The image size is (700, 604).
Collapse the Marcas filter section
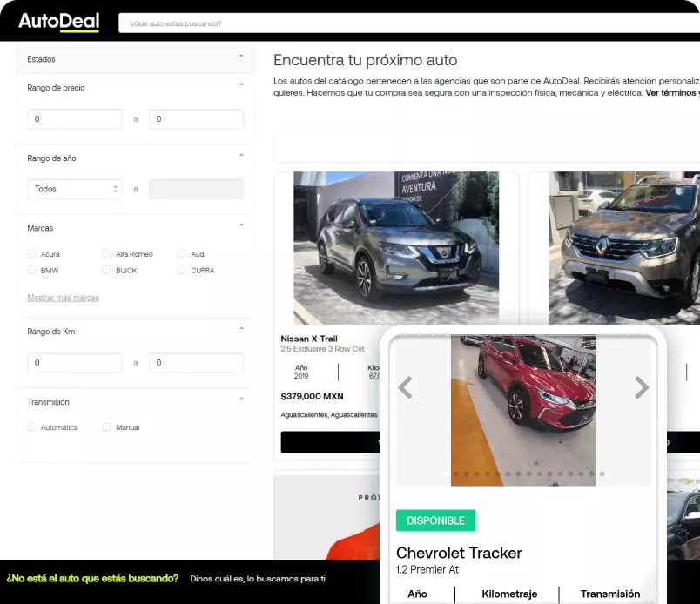point(241,225)
